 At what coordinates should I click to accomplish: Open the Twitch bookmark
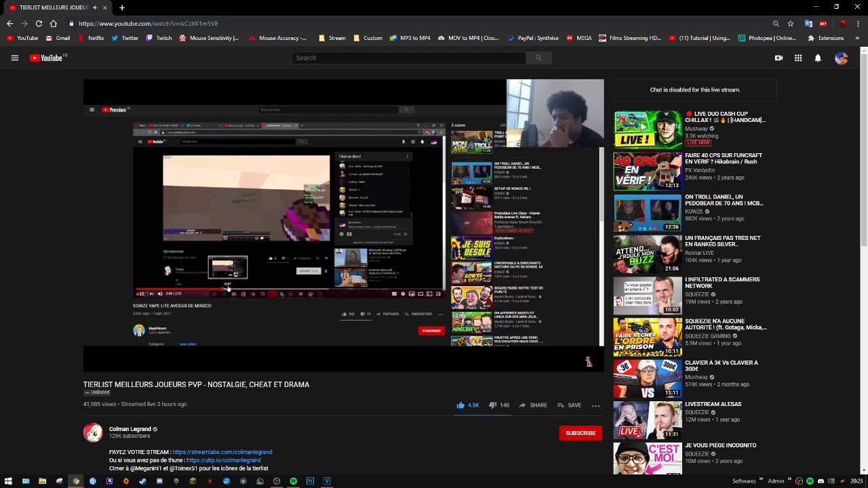click(x=159, y=38)
